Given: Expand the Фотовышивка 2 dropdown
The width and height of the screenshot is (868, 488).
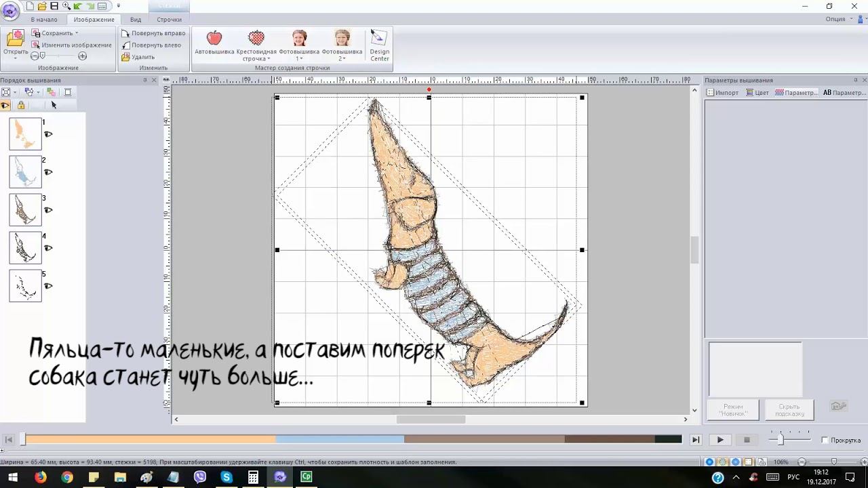Looking at the screenshot, I should (344, 59).
